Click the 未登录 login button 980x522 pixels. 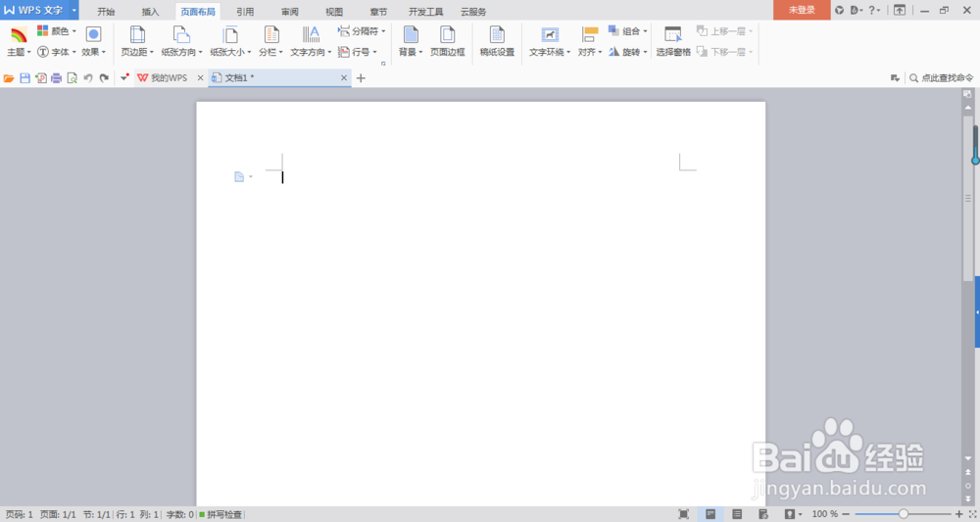[802, 10]
